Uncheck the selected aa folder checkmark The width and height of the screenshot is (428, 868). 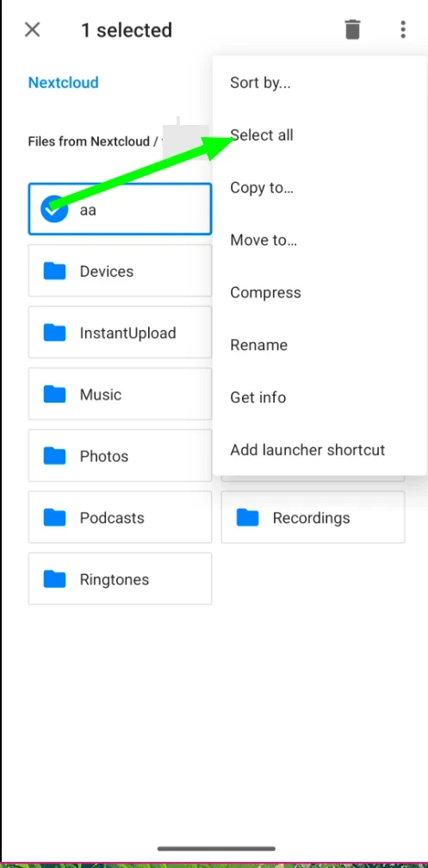click(x=54, y=209)
